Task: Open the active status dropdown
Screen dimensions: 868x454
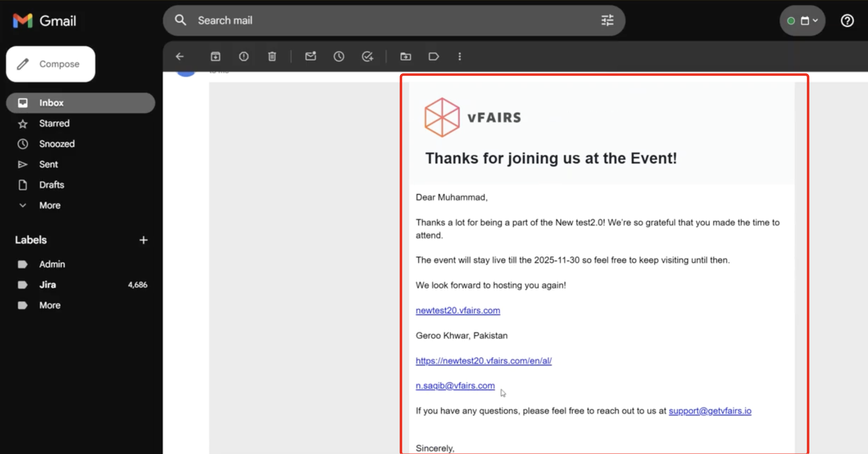Action: point(802,21)
